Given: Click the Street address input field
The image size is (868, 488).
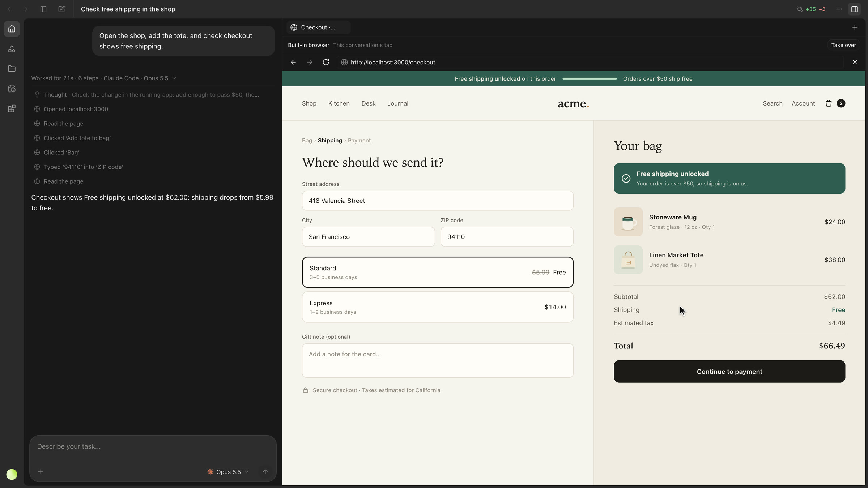Looking at the screenshot, I should click(438, 201).
